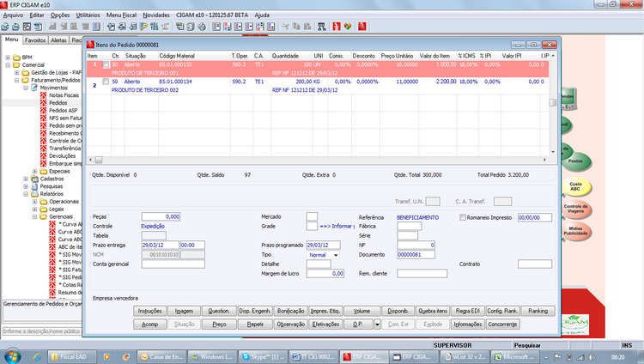644x364 pixels.
Task: Open Notas Fiscais in the tree
Action: [65, 94]
